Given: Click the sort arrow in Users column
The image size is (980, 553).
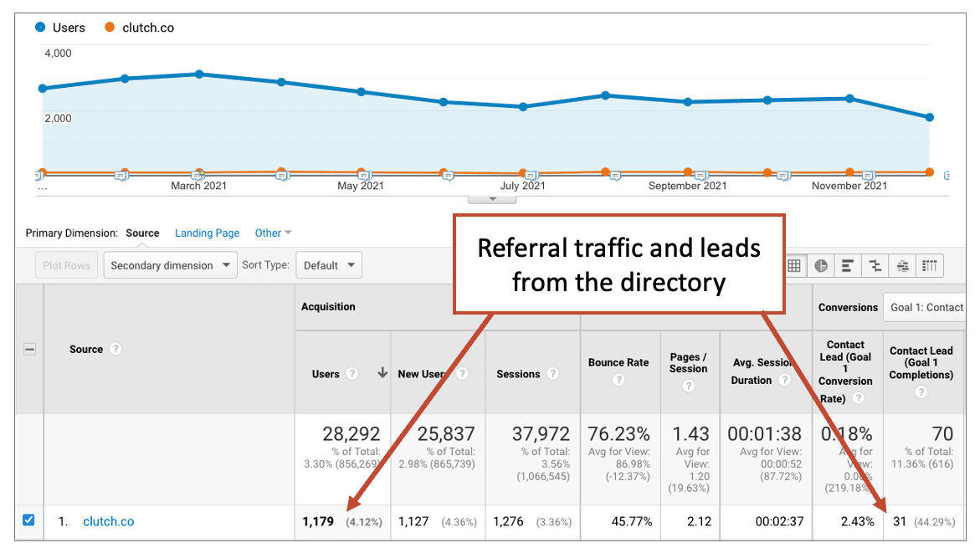Looking at the screenshot, I should (382, 373).
